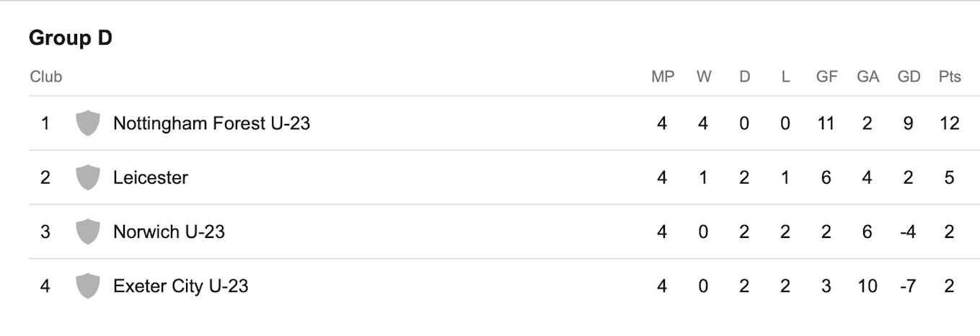The width and height of the screenshot is (980, 336).
Task: Click the Leicester shield crest icon
Action: coord(87,177)
